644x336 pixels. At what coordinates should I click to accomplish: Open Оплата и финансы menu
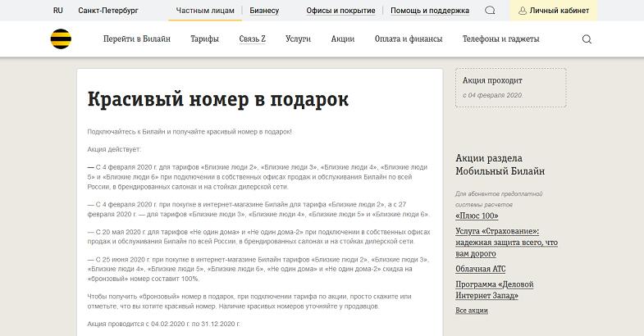[x=409, y=39]
